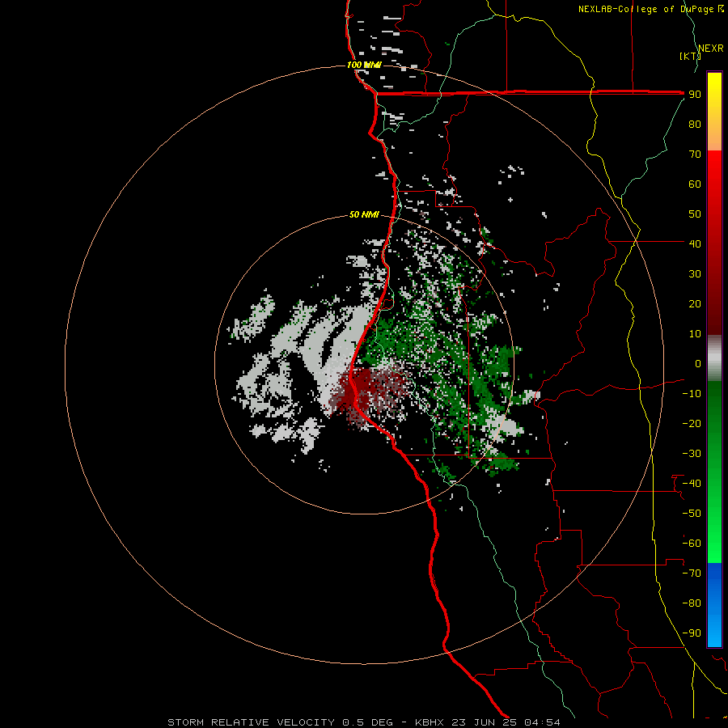Click the -20 value on velocity scale
This screenshot has height=728, width=728.
pos(692,424)
